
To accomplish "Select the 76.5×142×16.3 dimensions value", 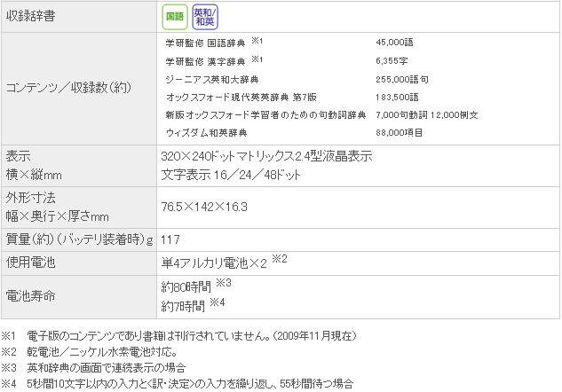I will tap(204, 207).
